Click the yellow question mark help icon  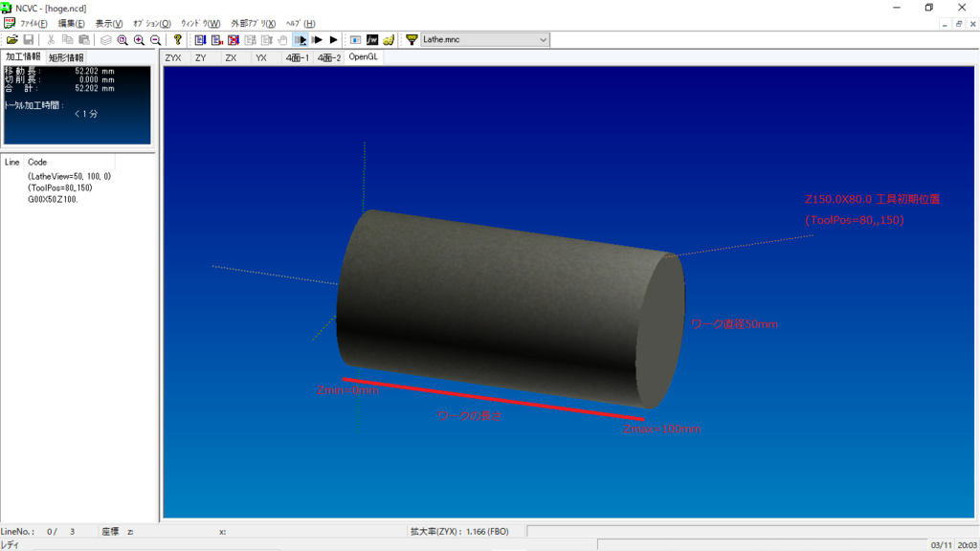click(x=177, y=40)
